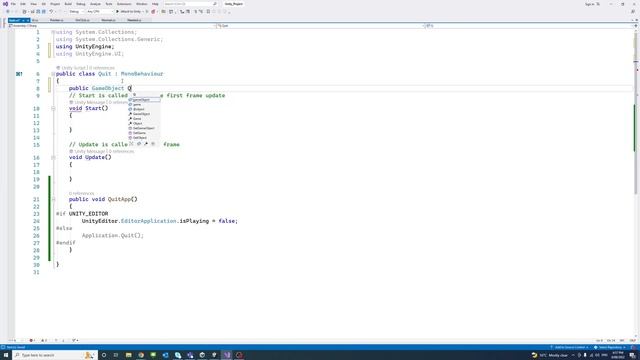Select the first GameObject suggestion in IntelliSense
The height and width of the screenshot is (360, 640).
click(144, 100)
